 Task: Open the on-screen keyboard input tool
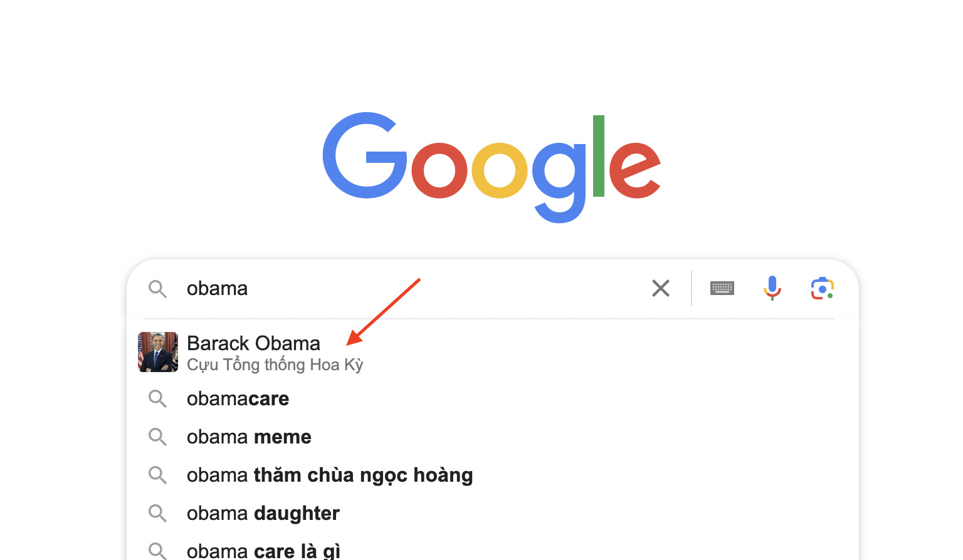click(x=722, y=288)
